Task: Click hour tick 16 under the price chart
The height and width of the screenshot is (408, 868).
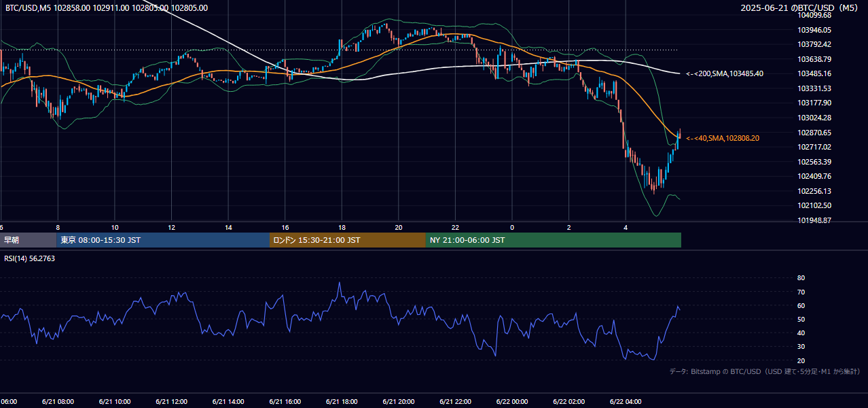Action: (x=285, y=227)
